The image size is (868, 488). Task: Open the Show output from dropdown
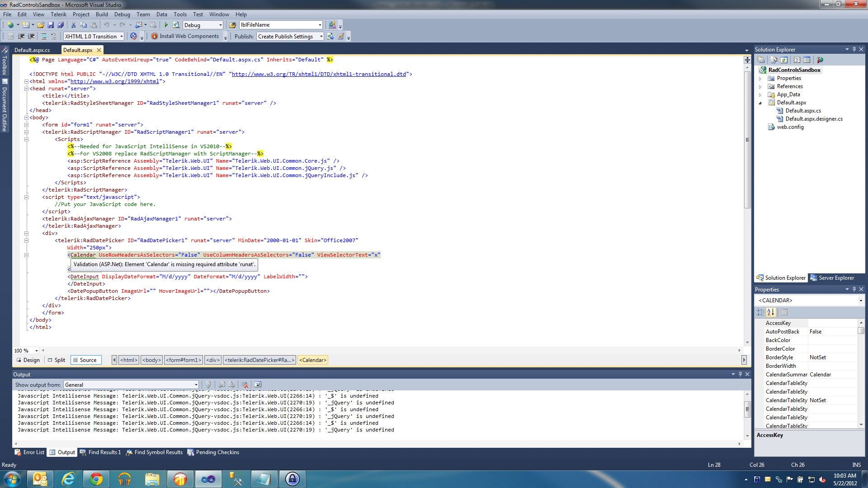click(x=196, y=385)
